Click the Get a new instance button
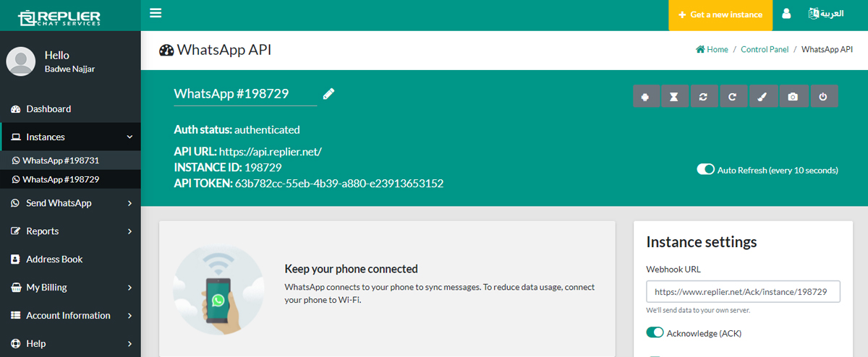Image resolution: width=868 pixels, height=357 pixels. pos(720,14)
